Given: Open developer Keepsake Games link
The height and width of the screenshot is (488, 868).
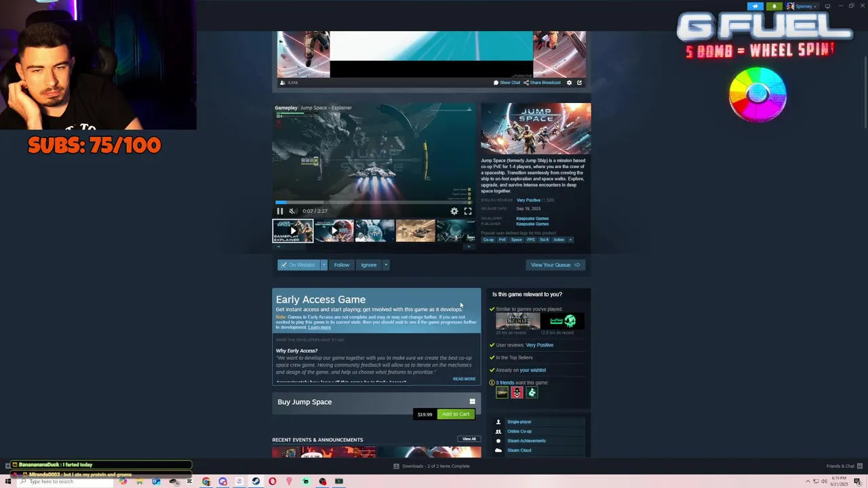Looking at the screenshot, I should 532,218.
